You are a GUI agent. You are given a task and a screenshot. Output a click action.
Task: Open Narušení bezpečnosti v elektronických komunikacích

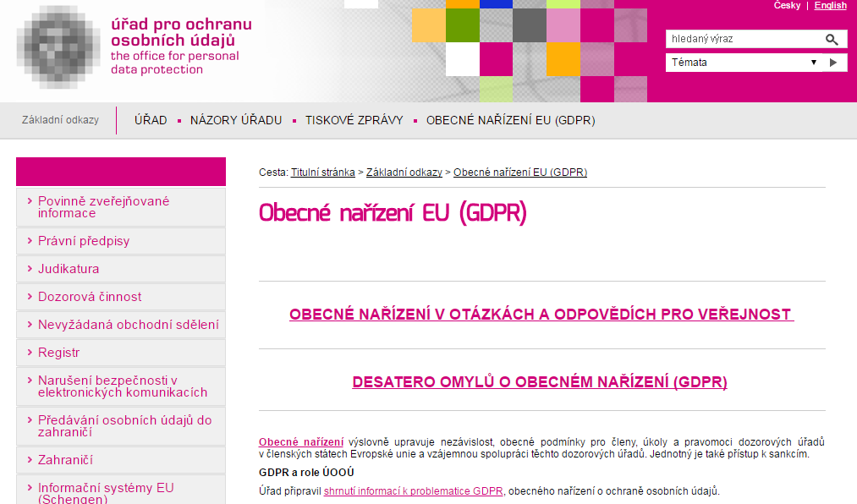(x=121, y=386)
